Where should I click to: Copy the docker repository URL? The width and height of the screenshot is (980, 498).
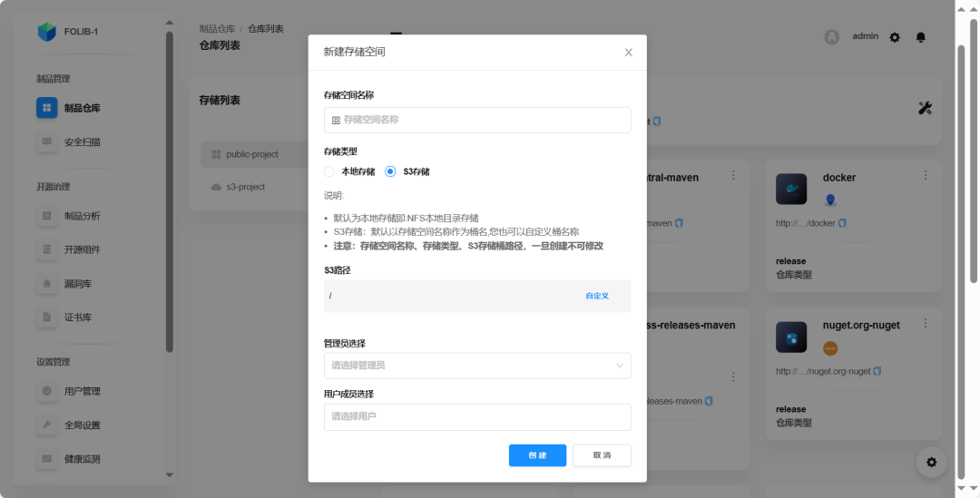(842, 223)
